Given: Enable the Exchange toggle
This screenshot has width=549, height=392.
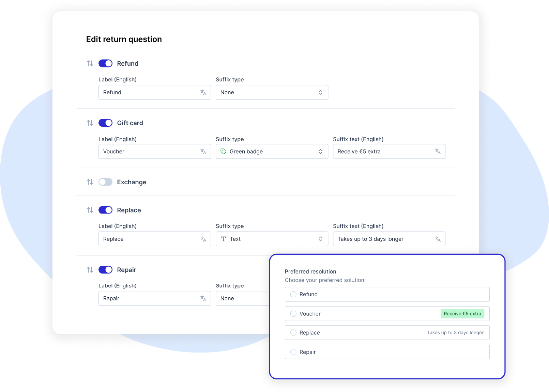Looking at the screenshot, I should (106, 182).
